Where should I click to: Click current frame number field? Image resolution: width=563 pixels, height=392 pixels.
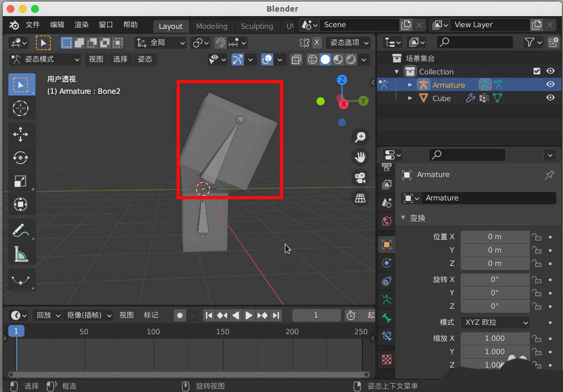coord(316,315)
